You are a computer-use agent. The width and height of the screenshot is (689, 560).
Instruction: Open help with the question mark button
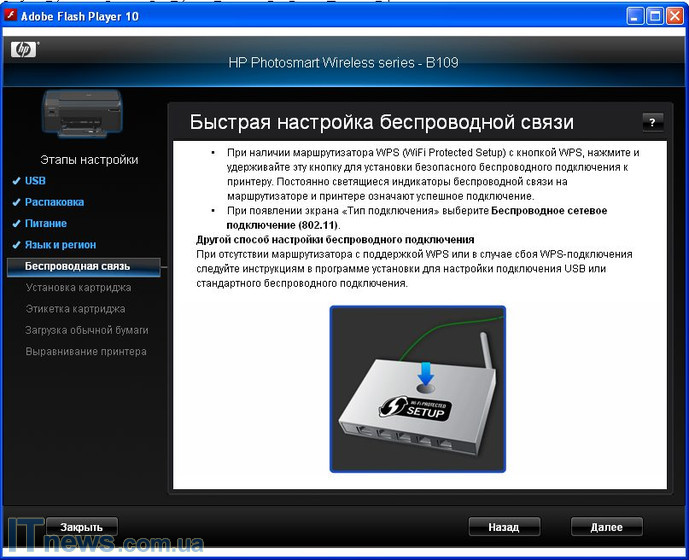click(652, 122)
